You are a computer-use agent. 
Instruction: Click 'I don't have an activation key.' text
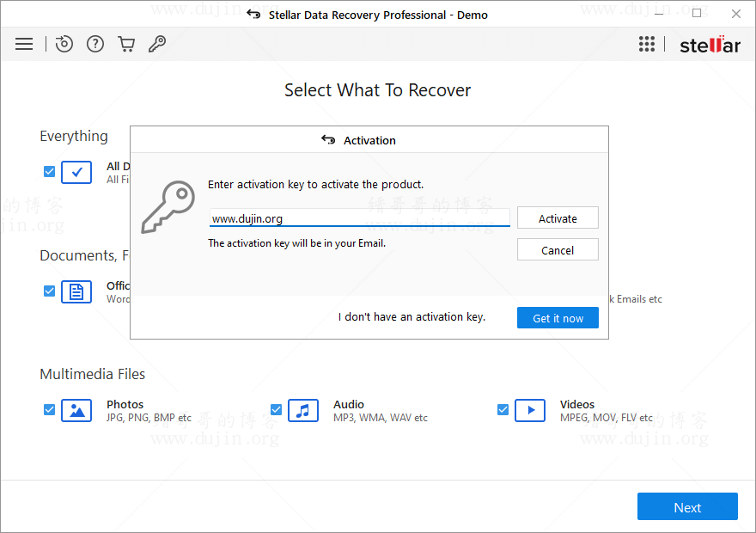(x=412, y=317)
